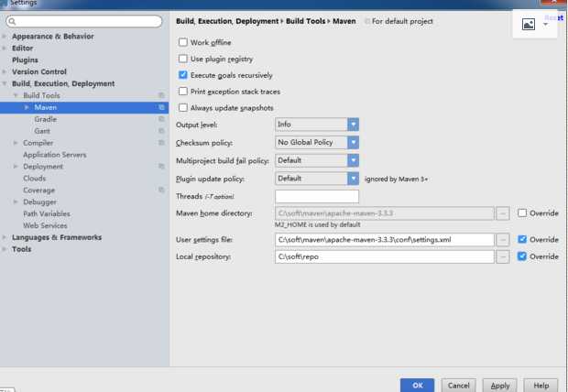Click the image icon at top right

click(x=529, y=25)
